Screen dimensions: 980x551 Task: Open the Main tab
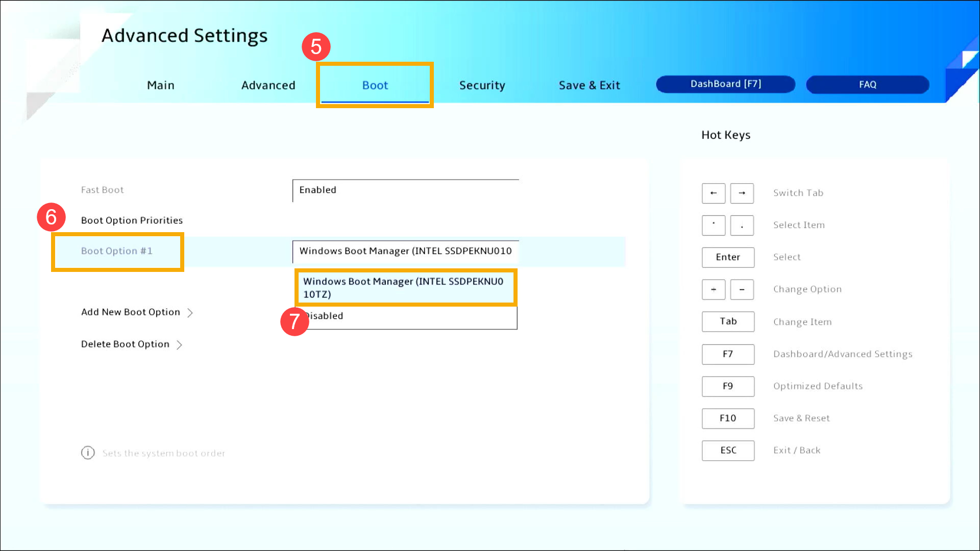click(x=160, y=85)
